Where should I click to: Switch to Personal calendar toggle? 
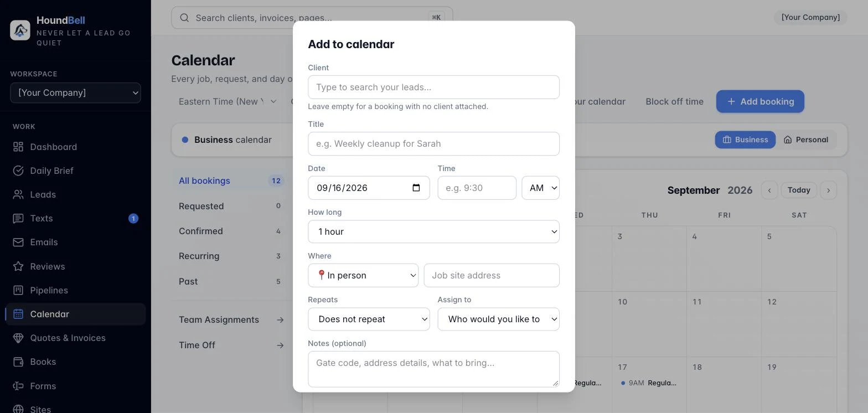coord(806,140)
